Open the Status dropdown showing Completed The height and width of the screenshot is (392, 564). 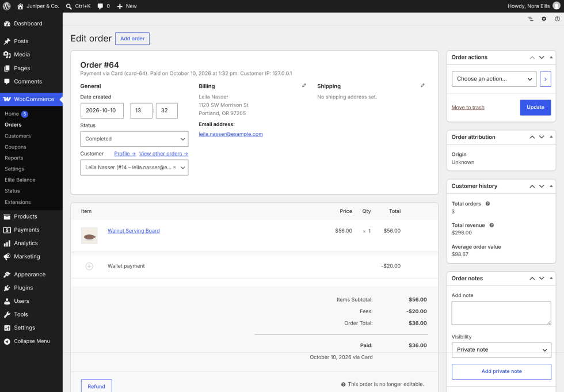tap(134, 139)
